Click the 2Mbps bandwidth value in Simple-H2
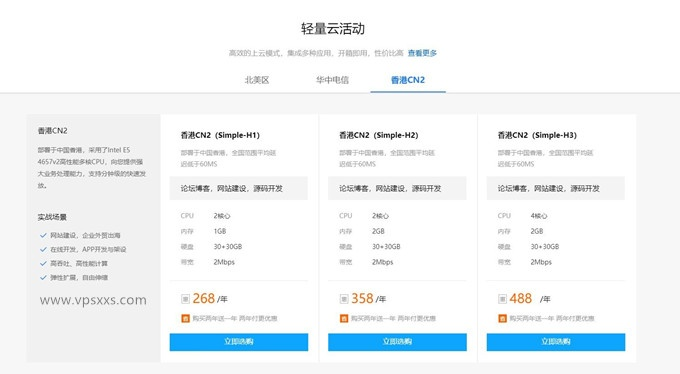Image resolution: width=680 pixels, height=374 pixels. [382, 262]
